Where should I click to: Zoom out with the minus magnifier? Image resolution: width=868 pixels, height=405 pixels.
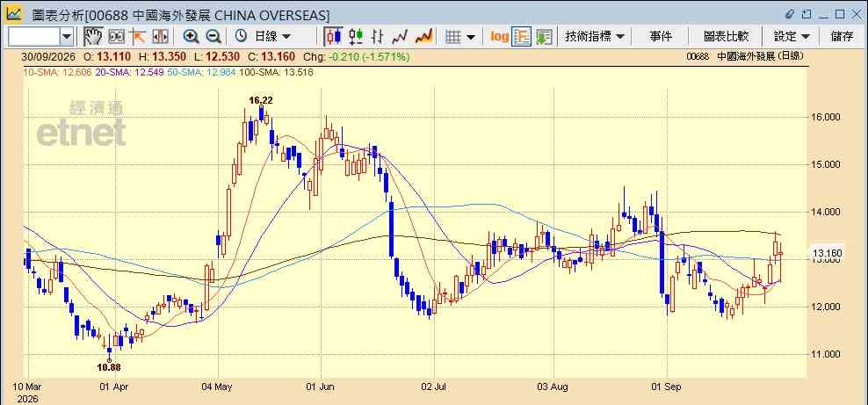tap(213, 37)
